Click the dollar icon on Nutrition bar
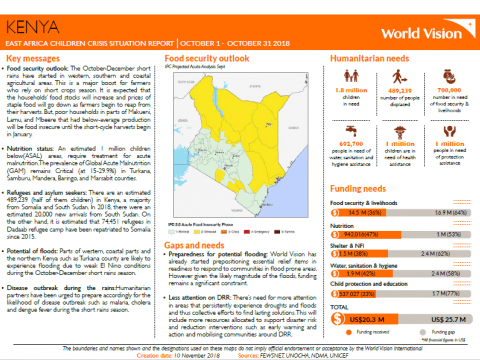Viewport: 480px width, 360px height. (335, 235)
